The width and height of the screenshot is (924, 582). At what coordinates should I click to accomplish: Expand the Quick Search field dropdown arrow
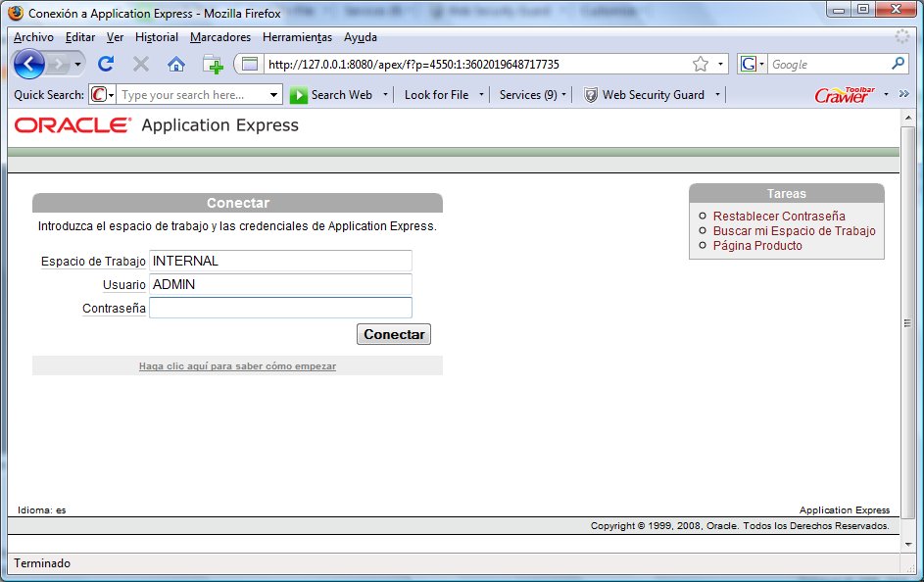[x=274, y=95]
